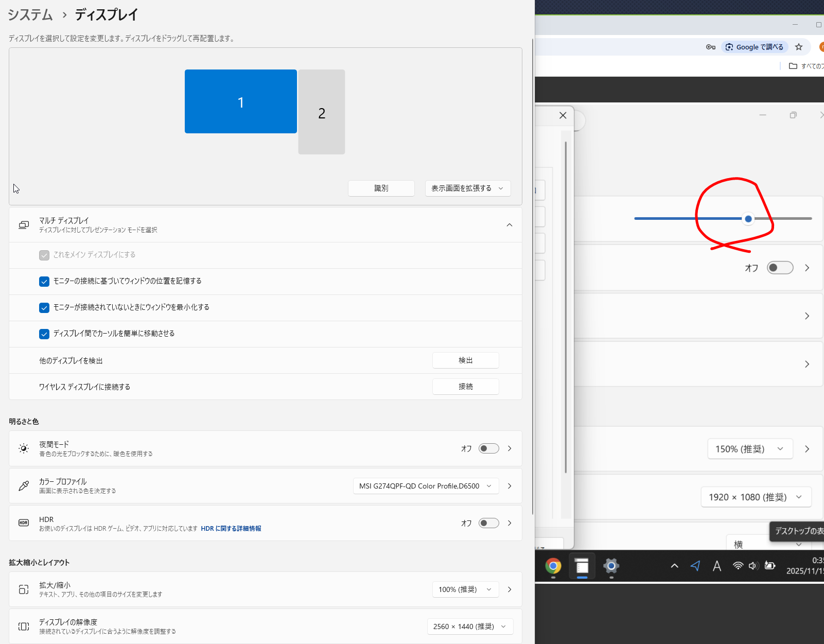Open the 2560 × 1440 resolution dropdown
The width and height of the screenshot is (824, 644).
point(469,626)
